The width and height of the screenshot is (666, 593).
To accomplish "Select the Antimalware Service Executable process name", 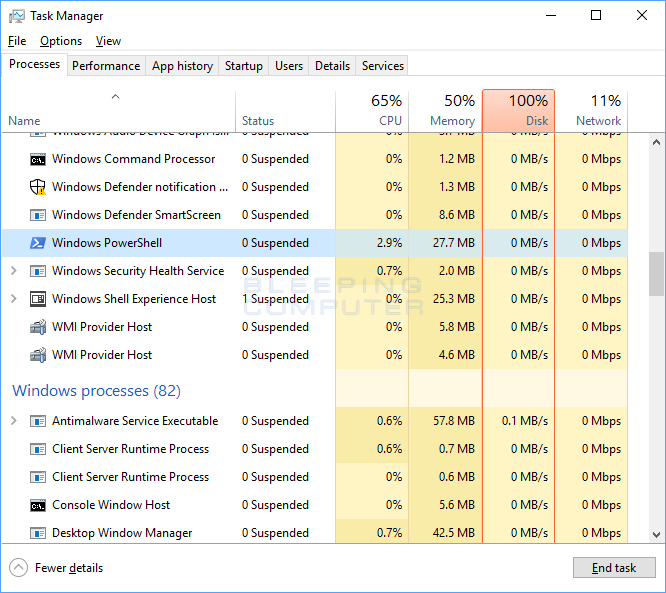I will coord(135,421).
